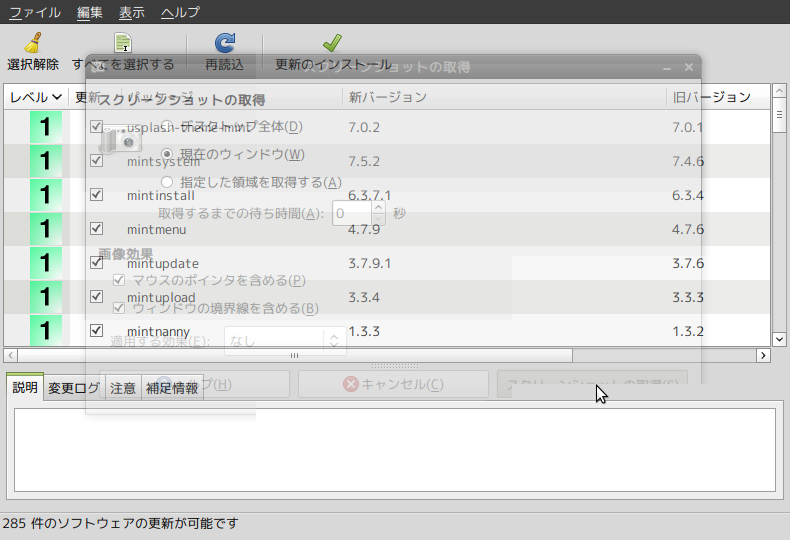Click new version 3.3.4 cell
This screenshot has width=790, height=540.
[x=364, y=297]
